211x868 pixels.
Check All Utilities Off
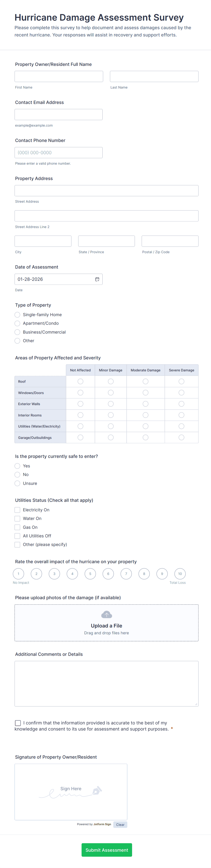point(17,536)
